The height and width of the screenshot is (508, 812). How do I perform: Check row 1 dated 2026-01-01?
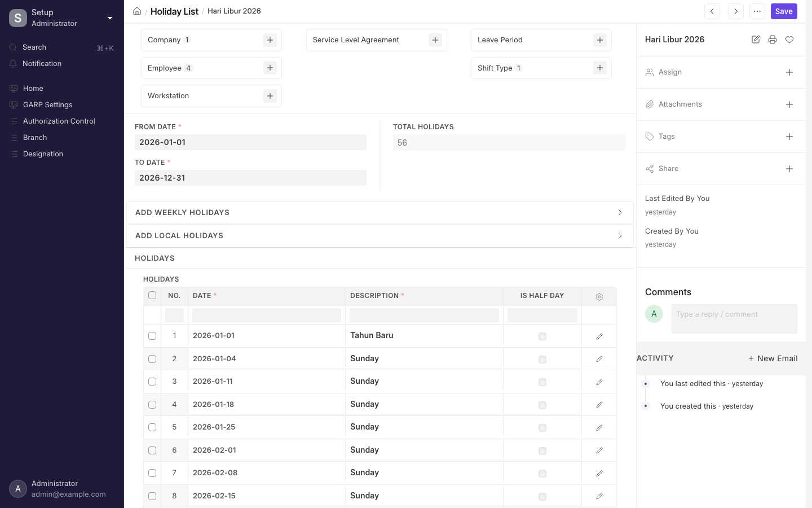[152, 336]
